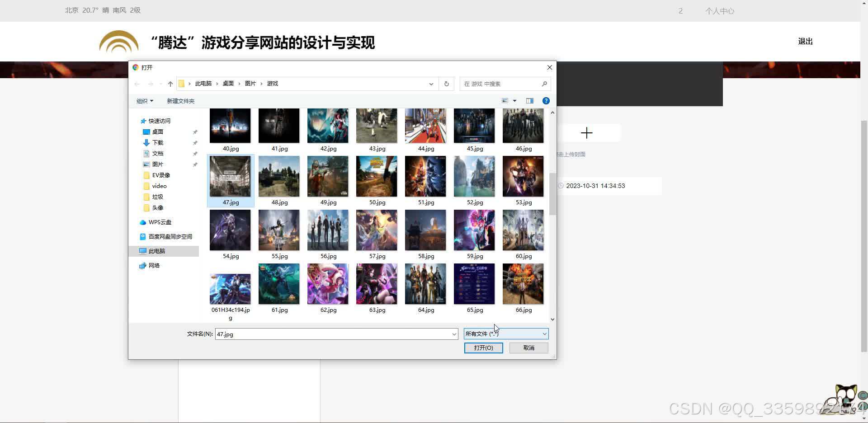
Task: Click the plus upload cover button on webpage
Action: (586, 133)
